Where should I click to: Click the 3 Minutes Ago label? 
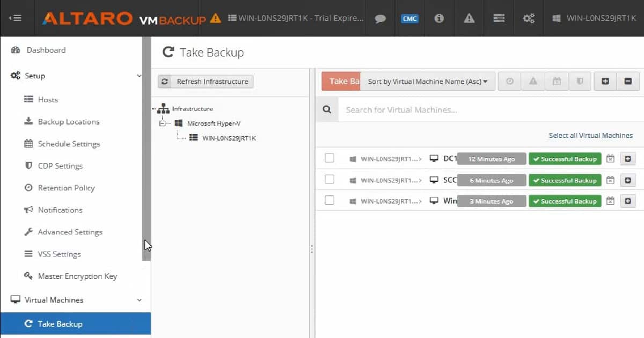(x=492, y=201)
